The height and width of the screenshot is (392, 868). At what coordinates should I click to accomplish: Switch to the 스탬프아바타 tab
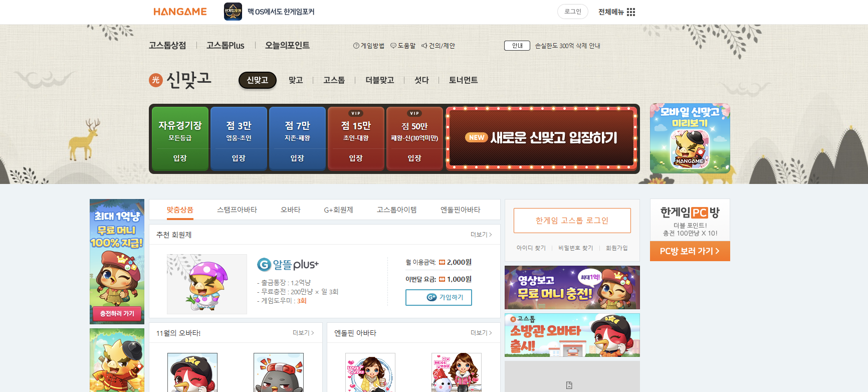(237, 210)
